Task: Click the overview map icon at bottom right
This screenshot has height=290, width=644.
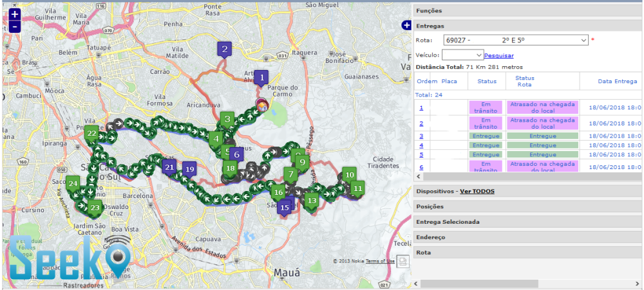Action: pyautogui.click(x=402, y=260)
